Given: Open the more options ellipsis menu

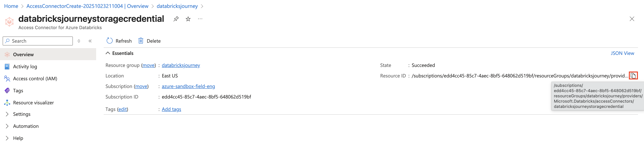Looking at the screenshot, I should tap(200, 19).
